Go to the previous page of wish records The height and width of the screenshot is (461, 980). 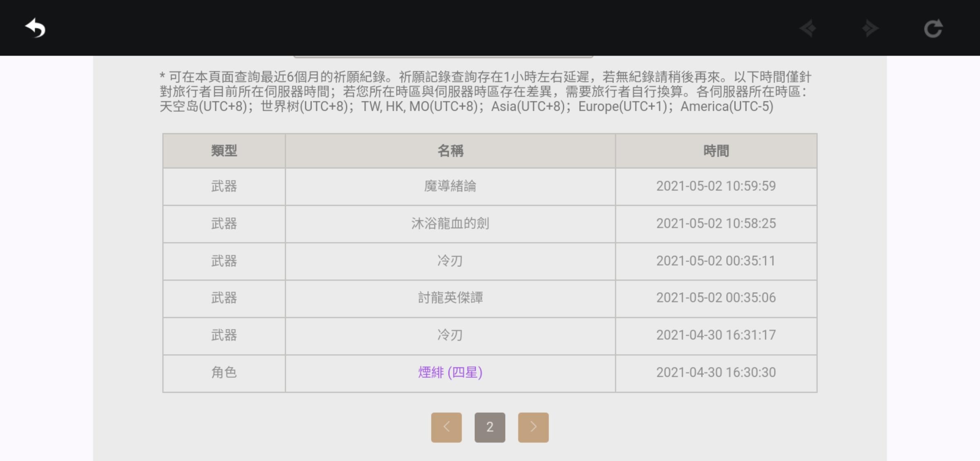446,427
